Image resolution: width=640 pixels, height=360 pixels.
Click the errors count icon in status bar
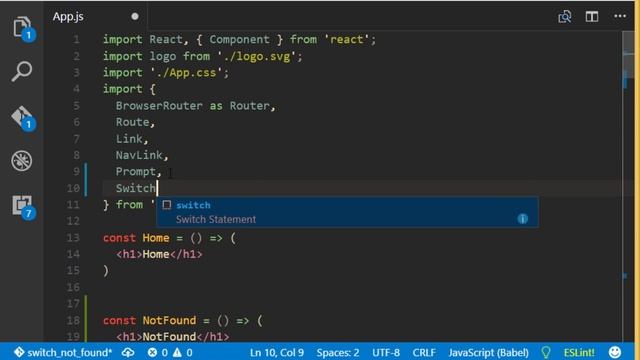[x=152, y=352]
